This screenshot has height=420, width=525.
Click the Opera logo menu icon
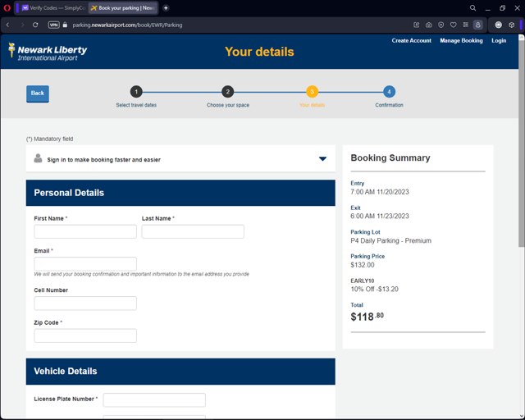pyautogui.click(x=7, y=8)
